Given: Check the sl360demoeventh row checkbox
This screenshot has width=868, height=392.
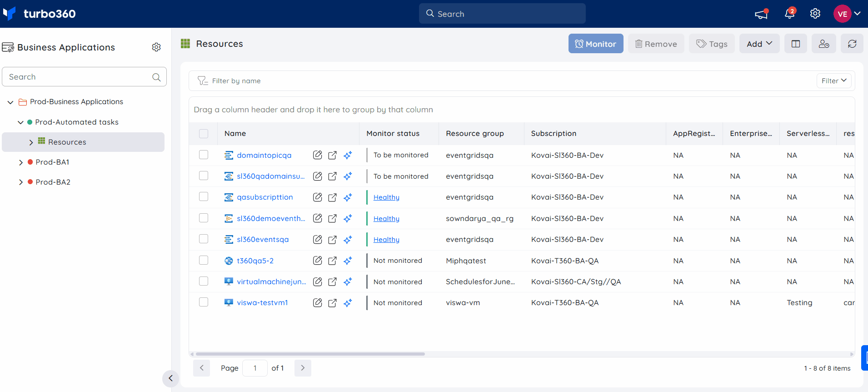Looking at the screenshot, I should (x=204, y=218).
